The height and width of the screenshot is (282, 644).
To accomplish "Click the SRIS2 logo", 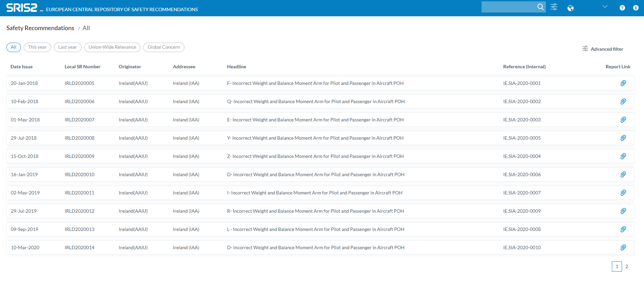I will coord(22,8).
